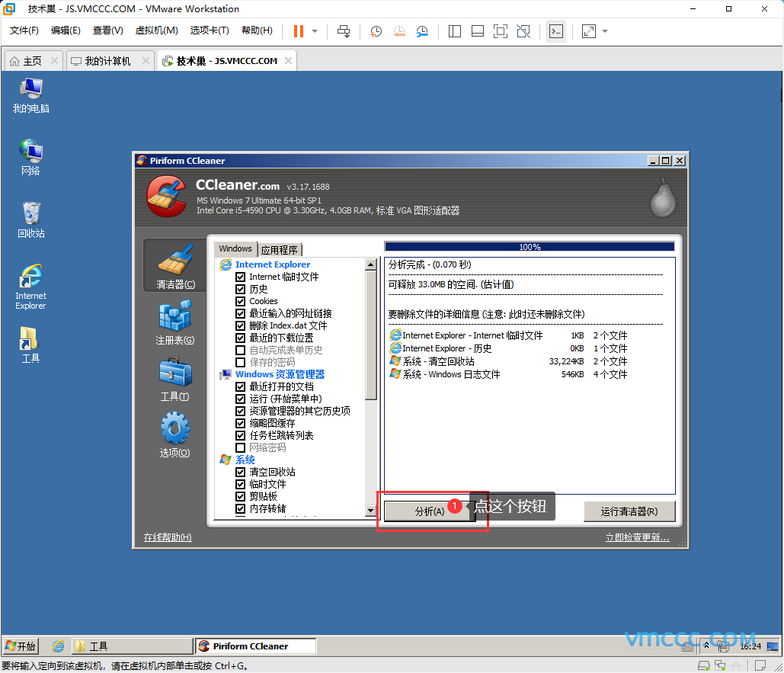Open the 帮助(H) menu
The width and height of the screenshot is (784, 673).
(257, 30)
